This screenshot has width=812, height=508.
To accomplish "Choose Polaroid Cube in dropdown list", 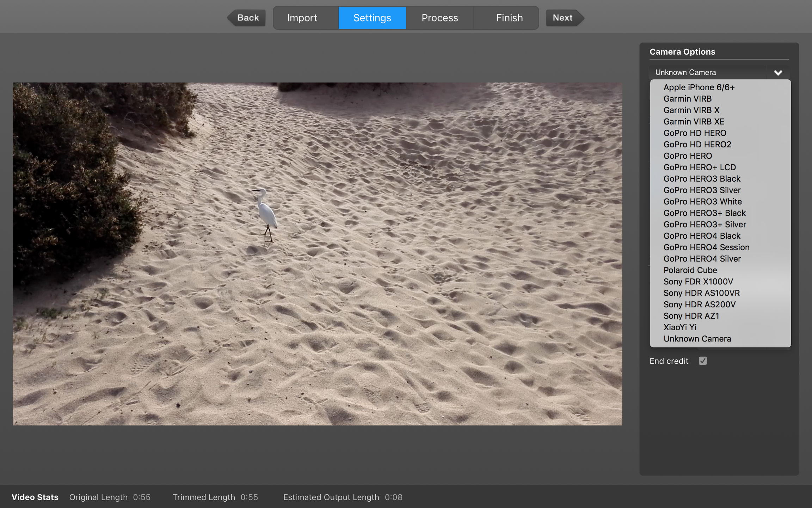I will coord(720,270).
